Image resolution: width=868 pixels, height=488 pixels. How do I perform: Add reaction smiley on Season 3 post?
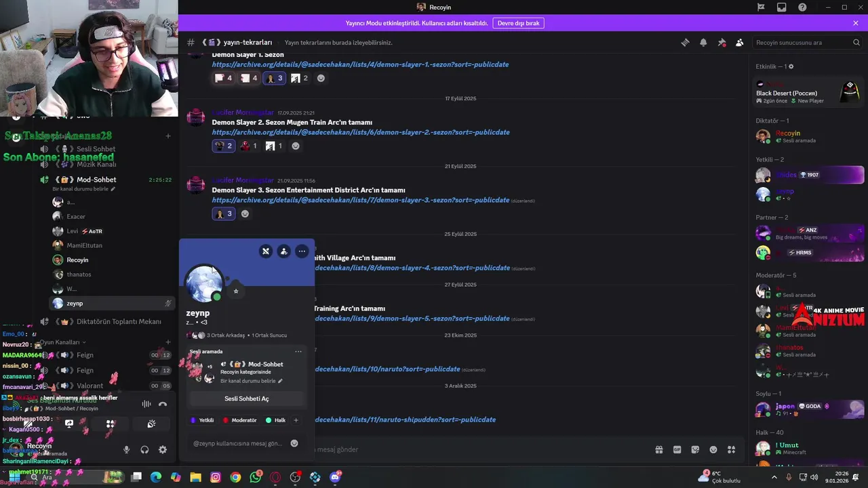[x=245, y=213]
